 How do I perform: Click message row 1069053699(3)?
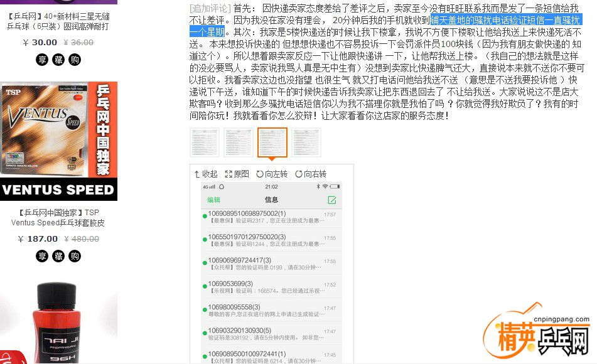pyautogui.click(x=271, y=287)
